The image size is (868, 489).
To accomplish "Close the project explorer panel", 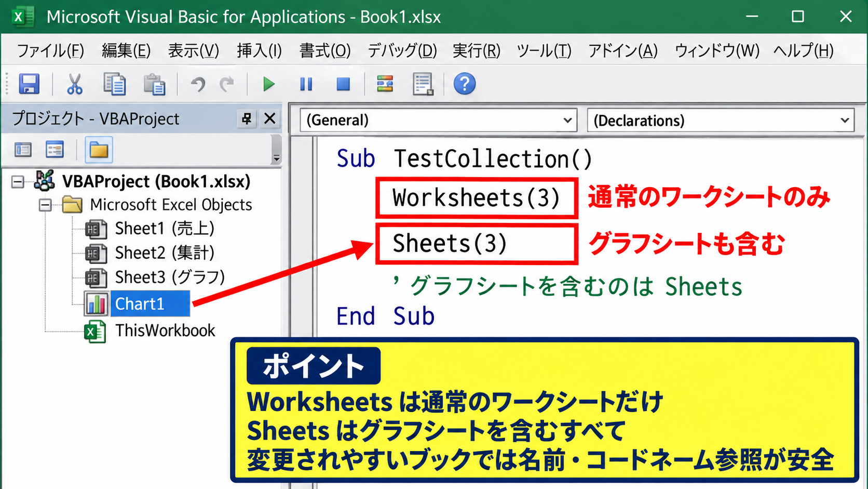I will (270, 118).
